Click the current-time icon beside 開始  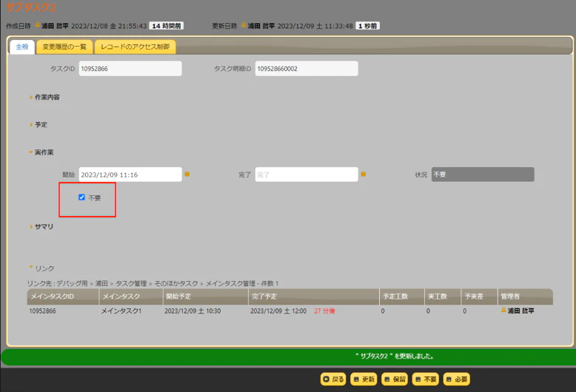click(x=187, y=174)
